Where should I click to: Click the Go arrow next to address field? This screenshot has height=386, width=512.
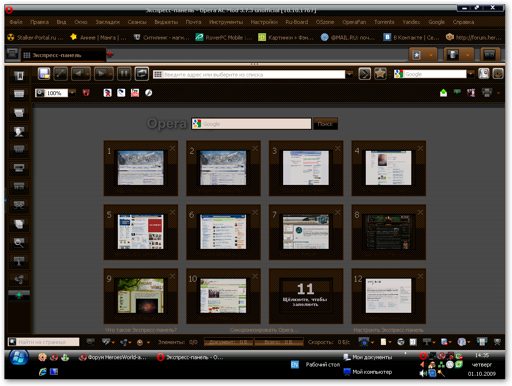click(x=365, y=74)
